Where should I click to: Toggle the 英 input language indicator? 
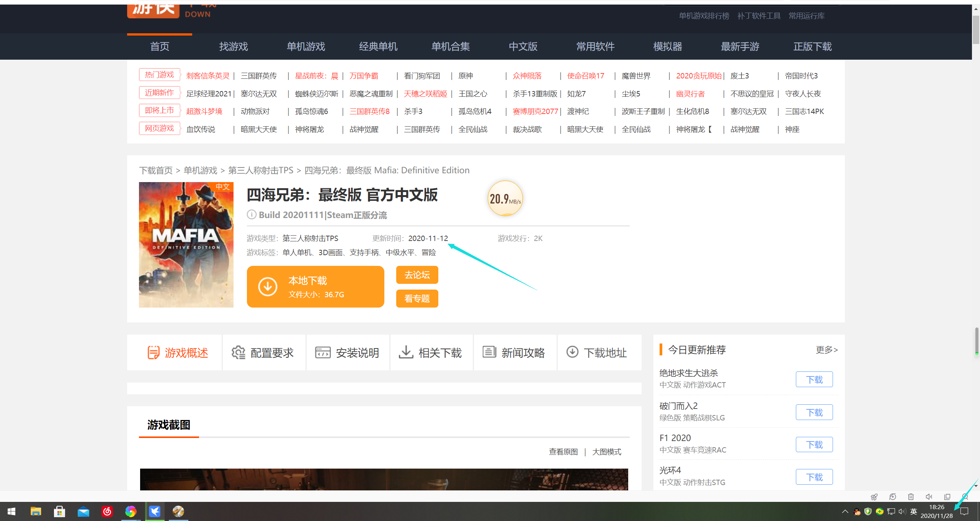click(x=914, y=512)
